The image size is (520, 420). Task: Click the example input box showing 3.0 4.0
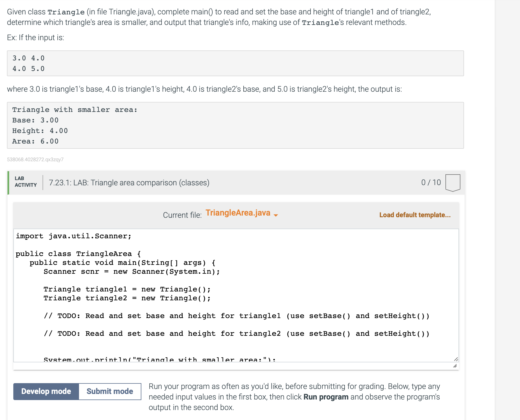pyautogui.click(x=236, y=63)
